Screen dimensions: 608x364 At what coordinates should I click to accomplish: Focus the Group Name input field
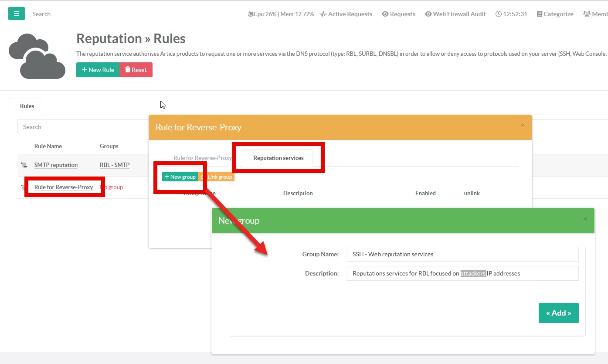(462, 254)
